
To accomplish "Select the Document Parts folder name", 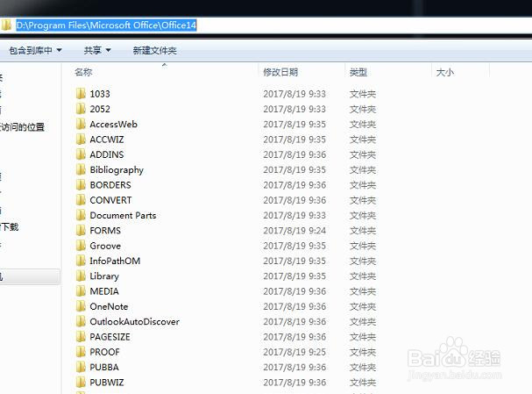I will tap(123, 215).
